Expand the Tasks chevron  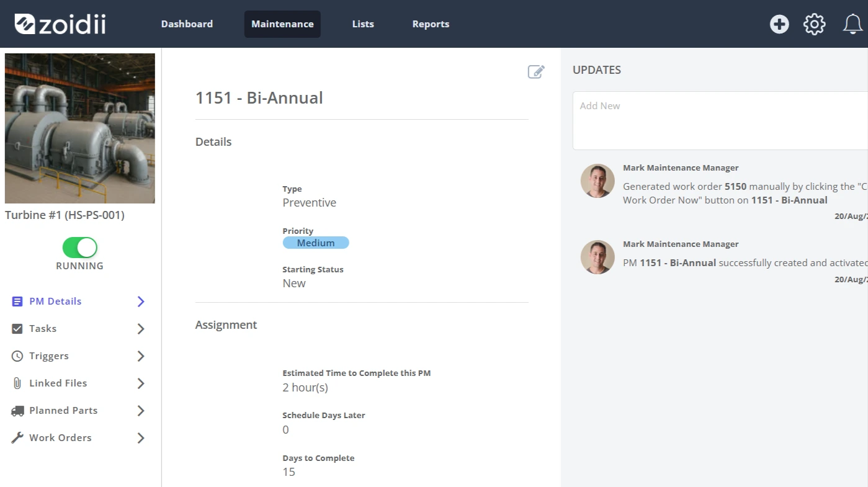[141, 329]
